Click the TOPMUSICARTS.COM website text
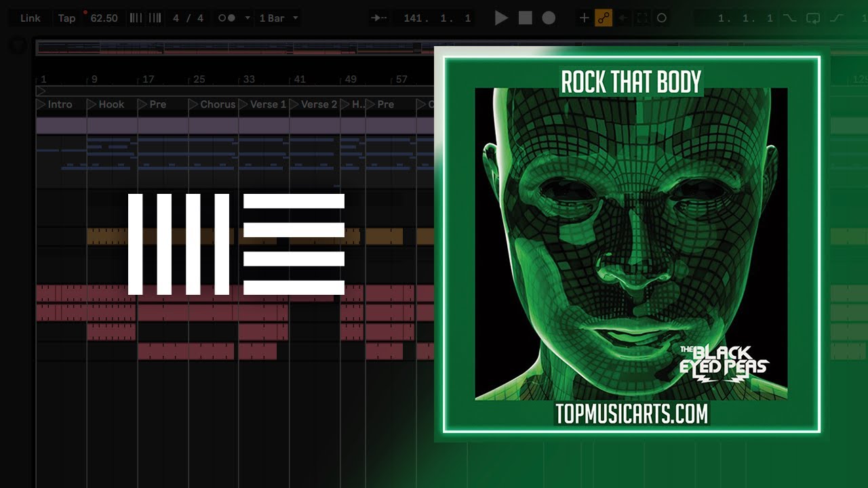Viewport: 868px width, 488px height. click(x=631, y=413)
